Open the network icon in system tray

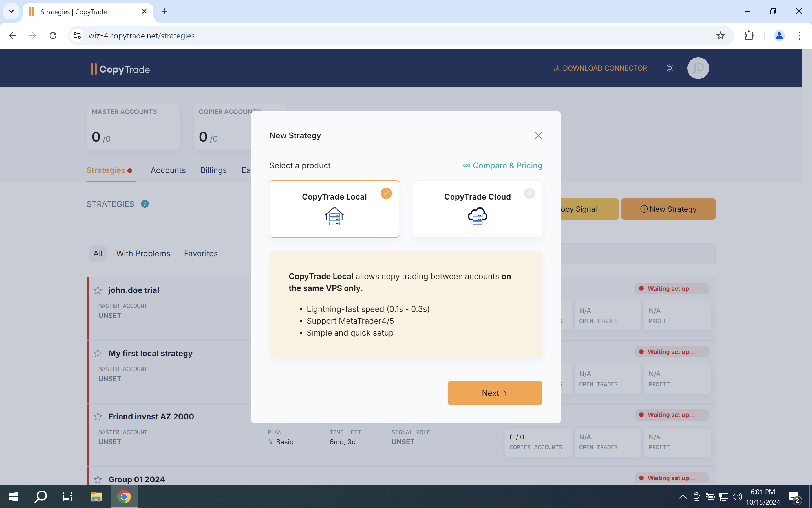coord(723,497)
